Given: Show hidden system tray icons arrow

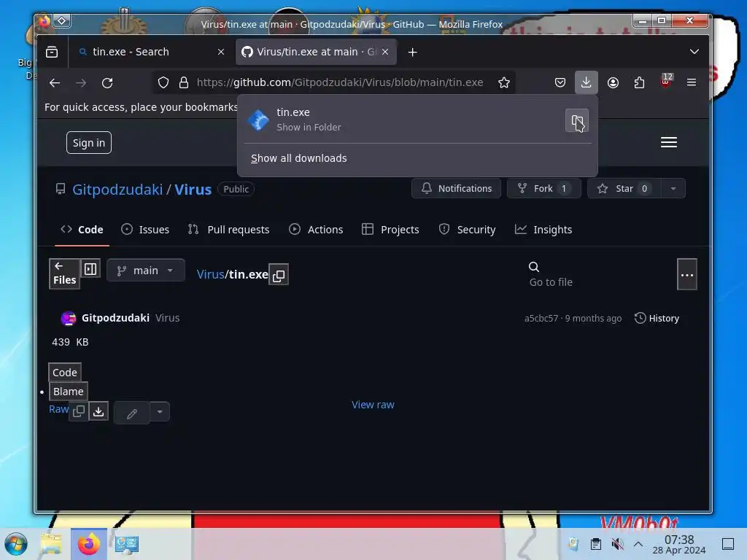Looking at the screenshot, I should click(638, 544).
